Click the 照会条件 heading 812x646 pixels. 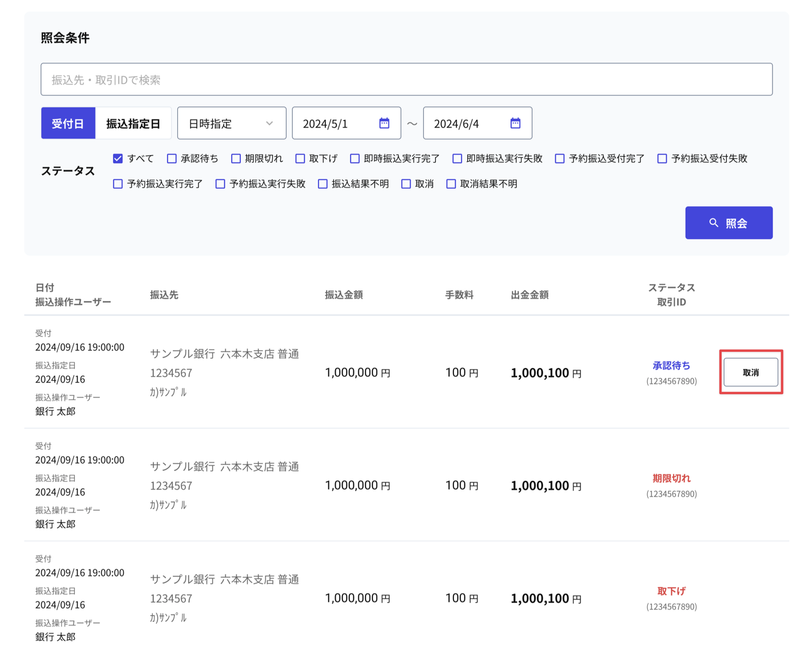click(65, 38)
